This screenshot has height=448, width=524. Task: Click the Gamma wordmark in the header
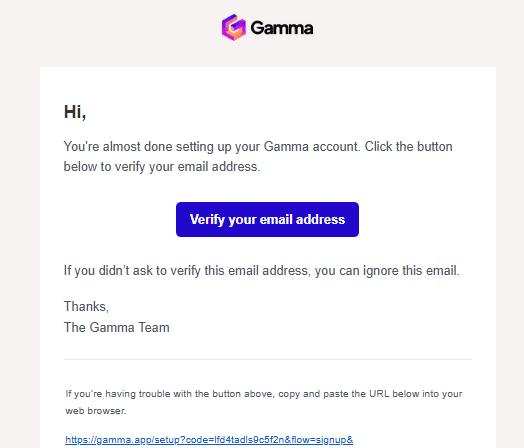point(282,28)
